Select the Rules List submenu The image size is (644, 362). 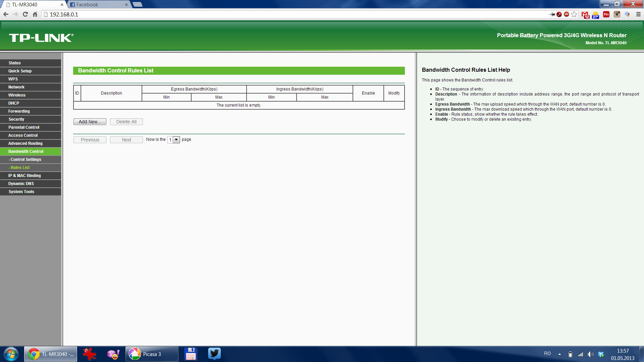pos(31,168)
